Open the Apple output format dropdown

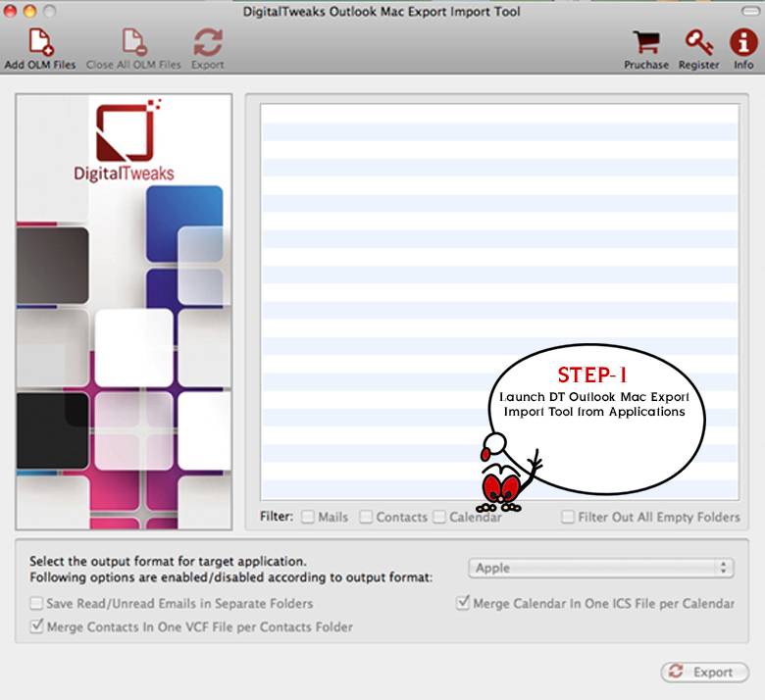tap(600, 568)
